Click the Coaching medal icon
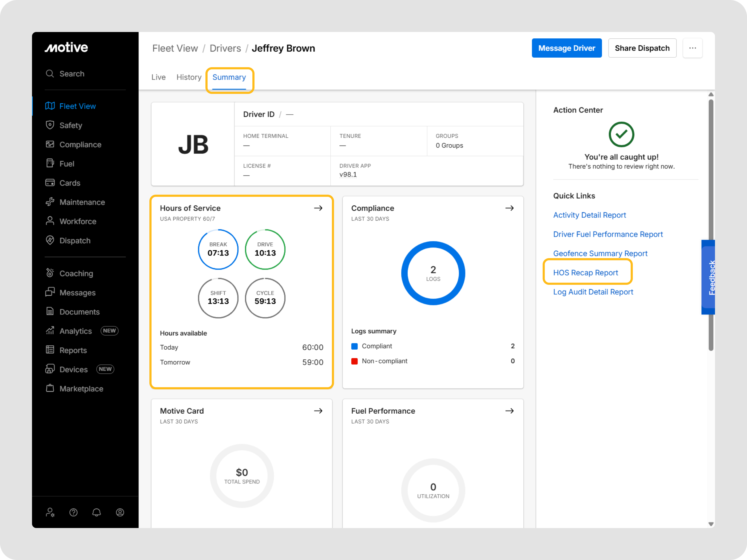 pyautogui.click(x=50, y=273)
